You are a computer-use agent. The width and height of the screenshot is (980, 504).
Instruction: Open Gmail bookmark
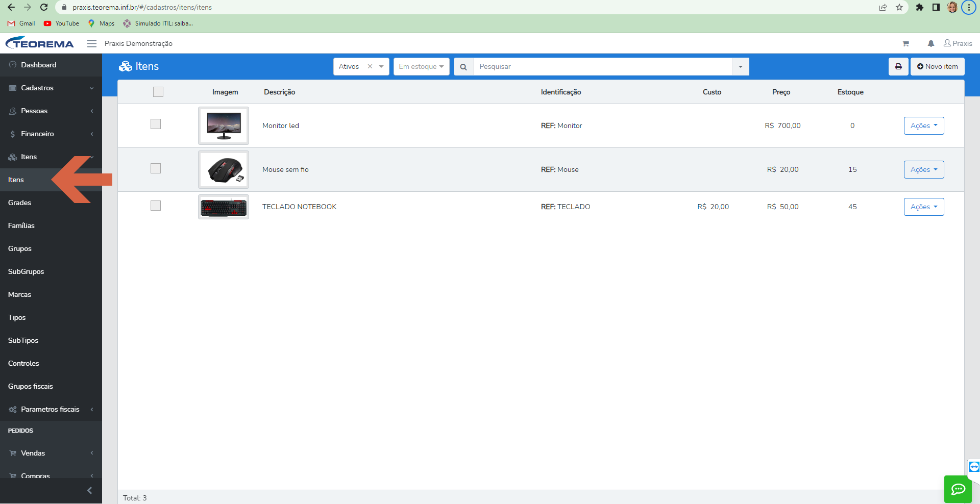[21, 23]
